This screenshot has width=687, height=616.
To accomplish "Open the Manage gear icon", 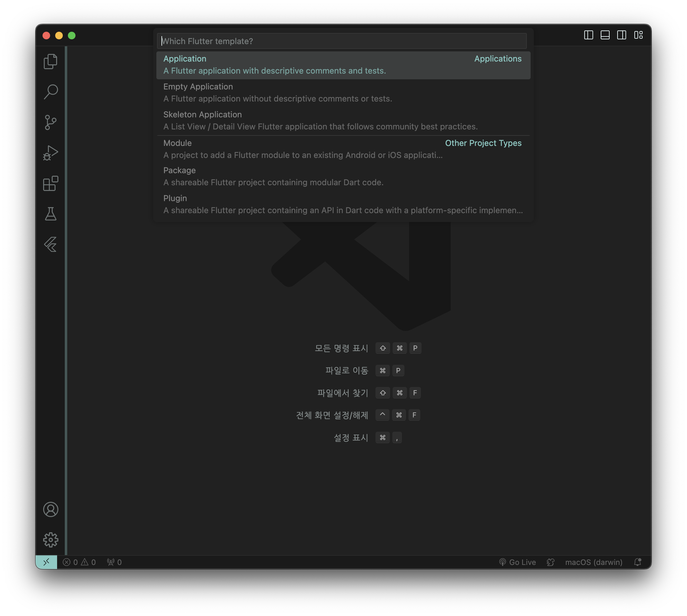I will point(50,540).
